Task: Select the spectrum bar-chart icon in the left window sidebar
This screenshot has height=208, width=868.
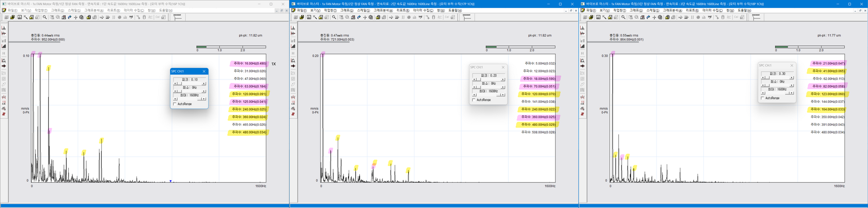Action: (4, 28)
